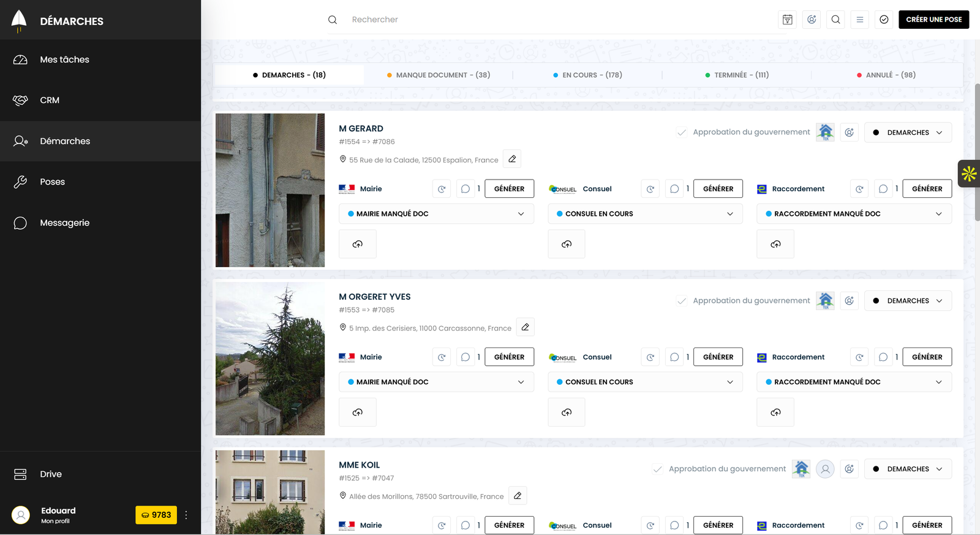The width and height of the screenshot is (980, 535).
Task: Click GÉNÉRER for M GERARD Raccordement
Action: 927,189
